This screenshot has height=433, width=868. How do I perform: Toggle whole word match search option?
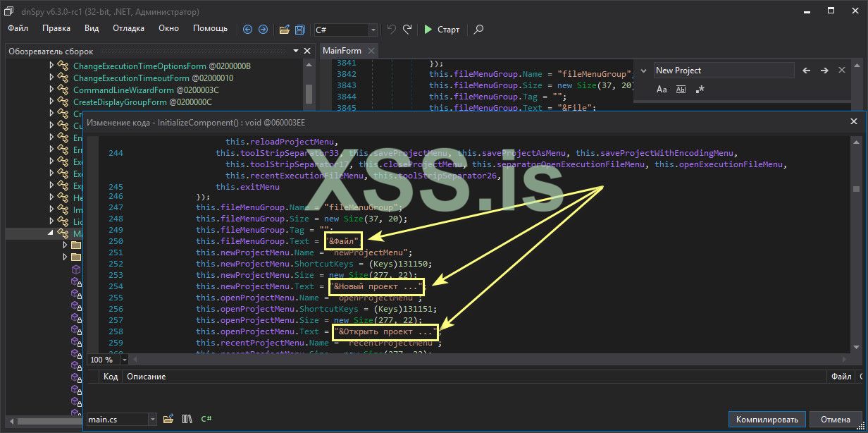click(681, 90)
